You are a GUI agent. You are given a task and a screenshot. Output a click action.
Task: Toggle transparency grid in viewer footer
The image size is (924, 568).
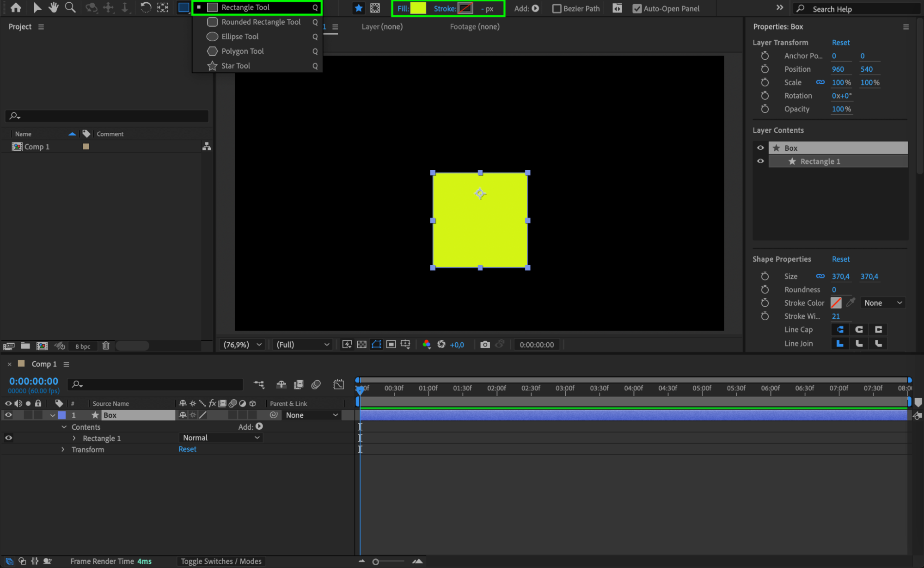pos(362,345)
